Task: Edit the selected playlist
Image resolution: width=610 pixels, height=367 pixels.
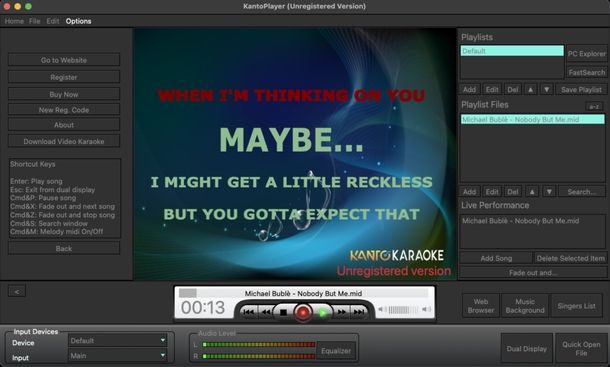Action: click(492, 90)
